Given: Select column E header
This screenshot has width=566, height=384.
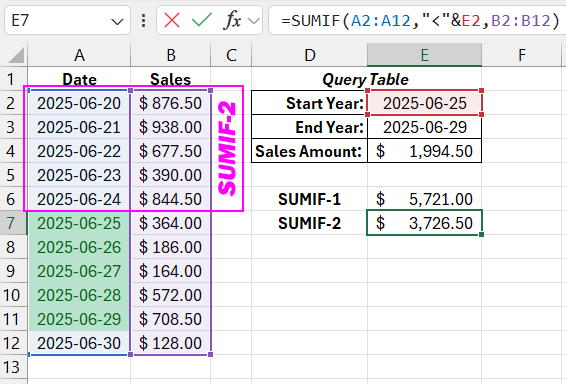Looking at the screenshot, I should pos(424,55).
